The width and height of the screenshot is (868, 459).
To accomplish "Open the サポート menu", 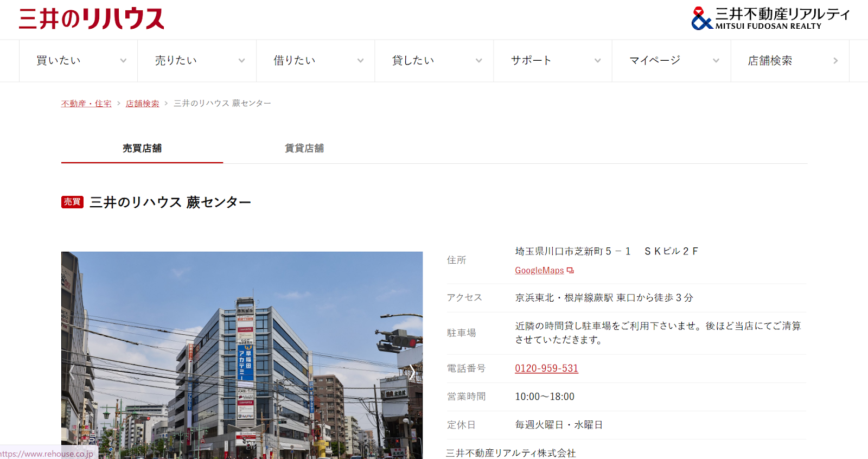I will [553, 61].
